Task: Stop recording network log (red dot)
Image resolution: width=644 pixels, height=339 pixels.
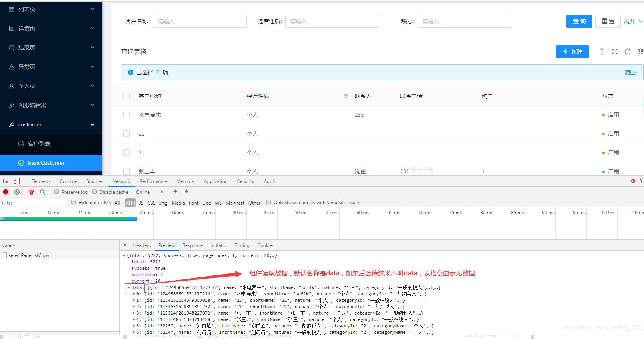Action: pyautogui.click(x=6, y=192)
